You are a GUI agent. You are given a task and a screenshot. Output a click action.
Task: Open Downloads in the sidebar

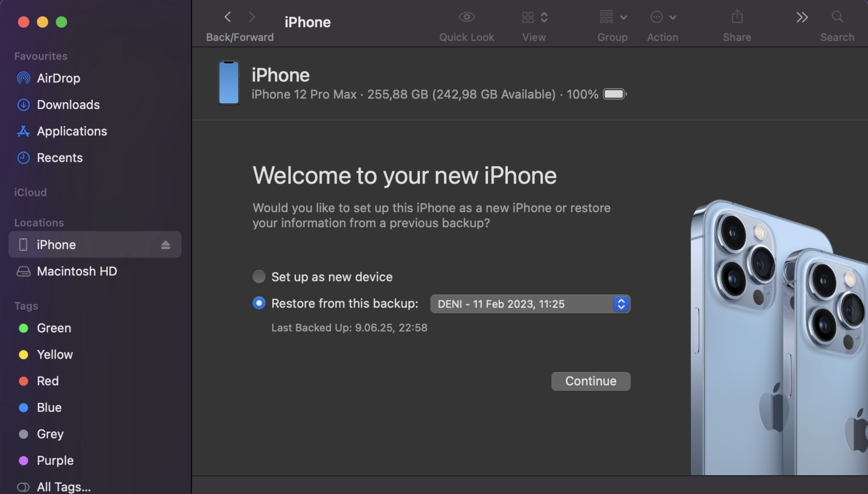point(95,105)
